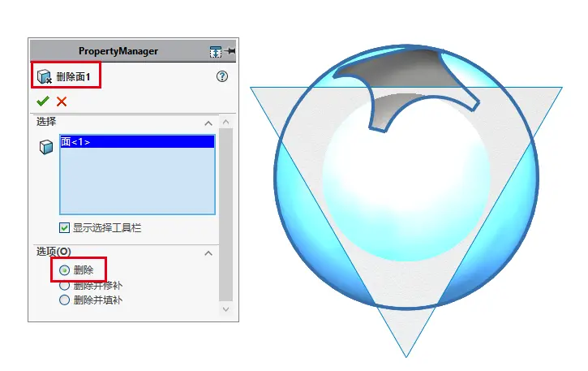Image resolution: width=588 pixels, height=371 pixels.
Task: Click the pin icon in PropertyManager header
Action: [x=231, y=50]
